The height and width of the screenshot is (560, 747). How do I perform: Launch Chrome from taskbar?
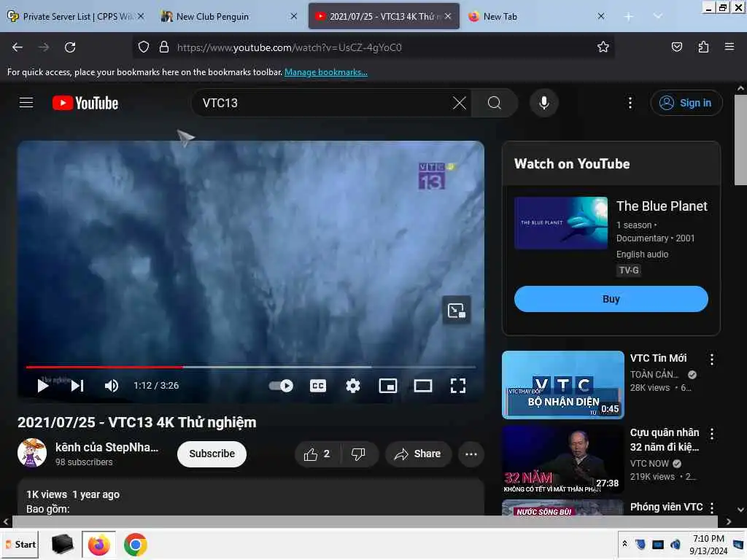click(135, 544)
